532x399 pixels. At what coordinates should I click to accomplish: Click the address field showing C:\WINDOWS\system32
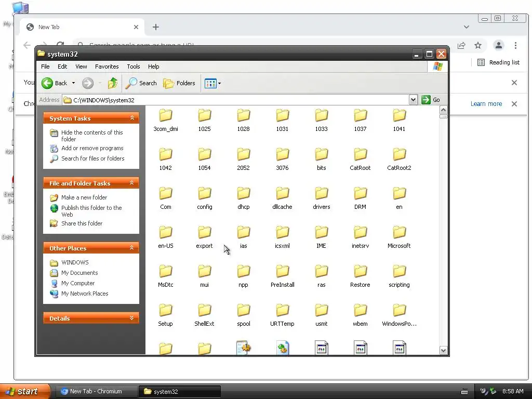235,100
